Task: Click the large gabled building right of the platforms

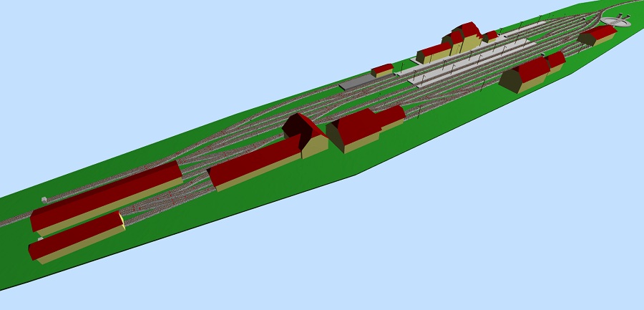Action: [526, 75]
